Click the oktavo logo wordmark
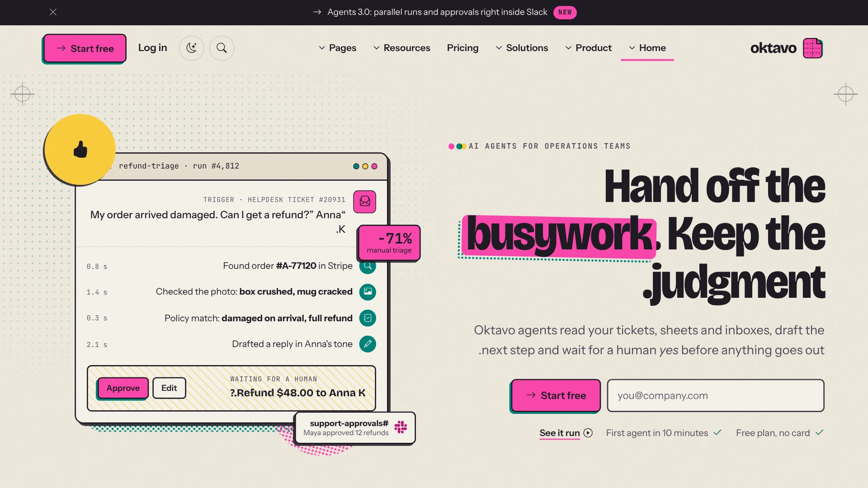The width and height of the screenshot is (868, 488). [x=773, y=48]
